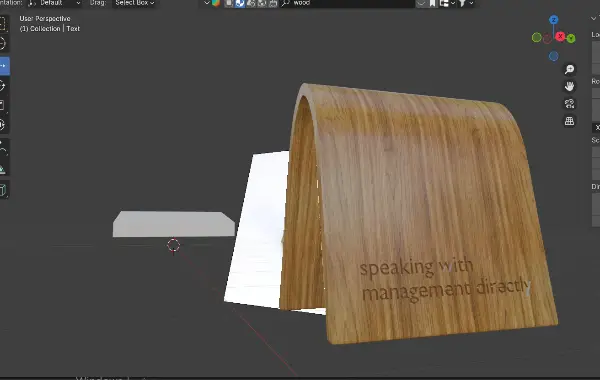Toggle the camera view icon
Image resolution: width=600 pixels, height=380 pixels.
[x=569, y=104]
